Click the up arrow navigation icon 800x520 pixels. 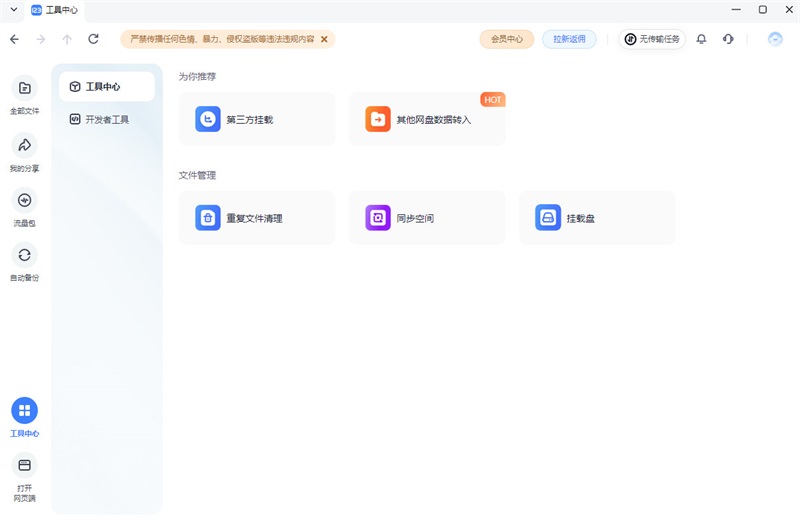tap(67, 39)
